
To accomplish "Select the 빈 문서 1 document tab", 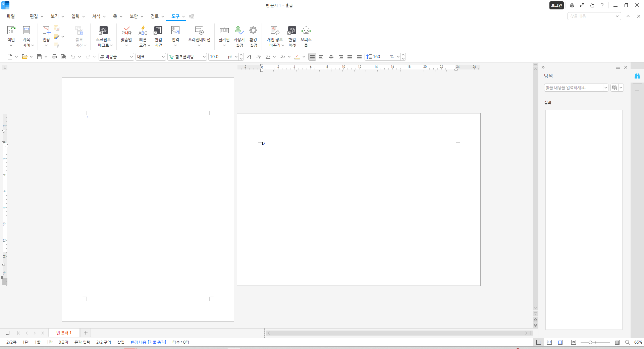I will coord(64,333).
